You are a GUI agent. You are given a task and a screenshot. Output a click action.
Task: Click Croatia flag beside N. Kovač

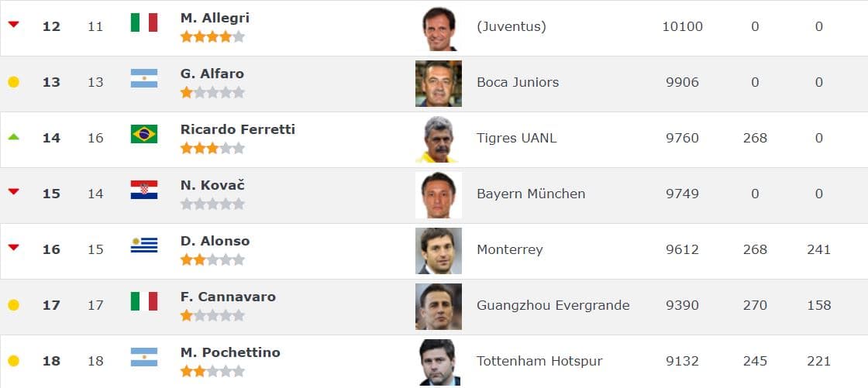[x=144, y=190]
